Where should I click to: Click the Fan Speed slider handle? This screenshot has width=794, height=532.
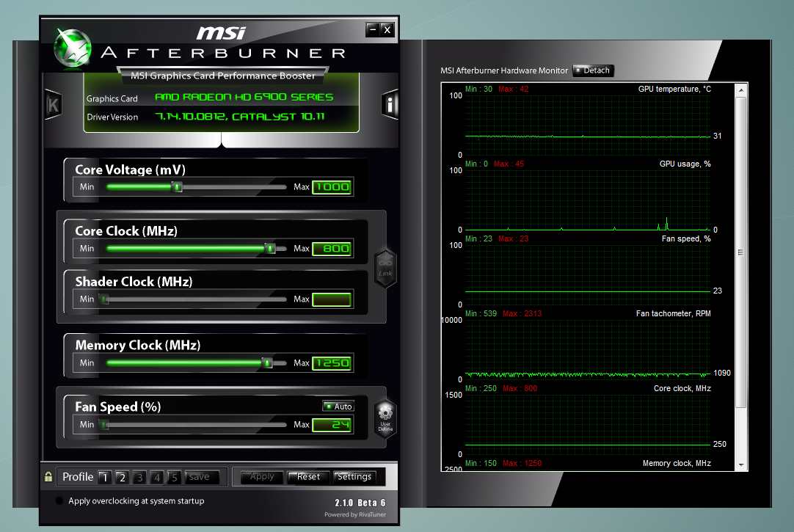click(104, 425)
